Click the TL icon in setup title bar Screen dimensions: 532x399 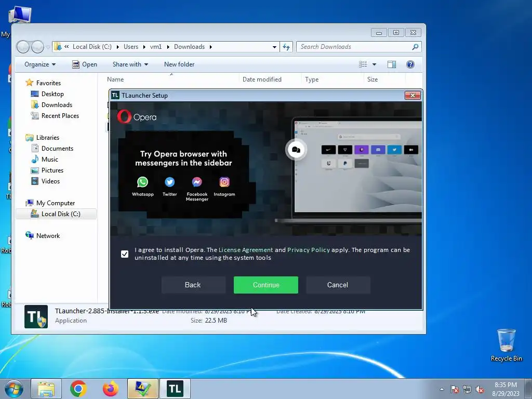pyautogui.click(x=115, y=96)
